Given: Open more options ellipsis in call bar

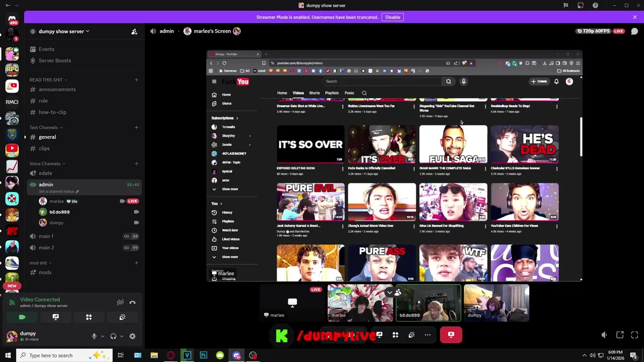Looking at the screenshot, I should pyautogui.click(x=428, y=335).
